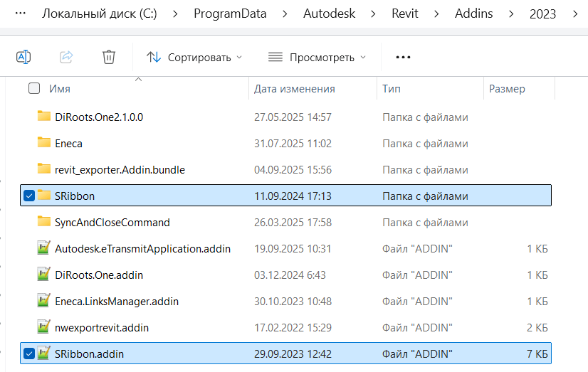588x372 pixels.
Task: Select DiRoots.One2.1.0.0 folder icon
Action: [44, 116]
